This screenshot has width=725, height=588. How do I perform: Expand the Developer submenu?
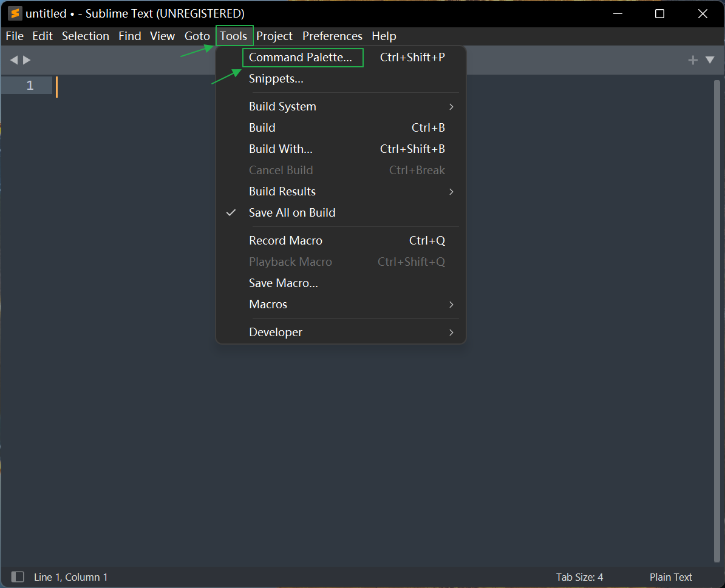coord(341,332)
